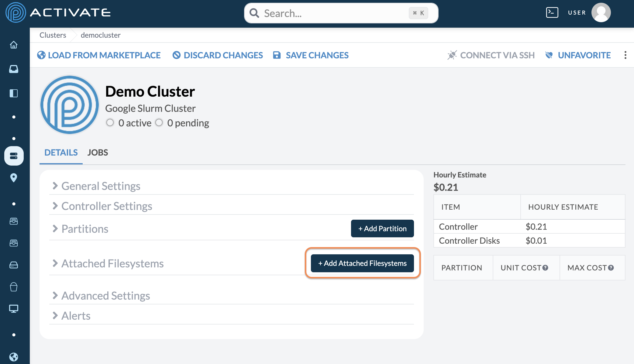634x364 pixels.
Task: Click the democluster breadcrumb
Action: [101, 35]
